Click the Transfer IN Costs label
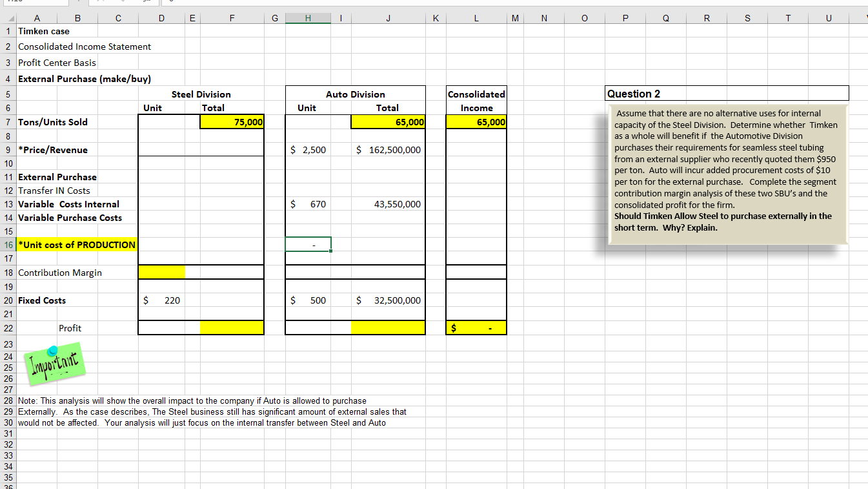 point(54,191)
